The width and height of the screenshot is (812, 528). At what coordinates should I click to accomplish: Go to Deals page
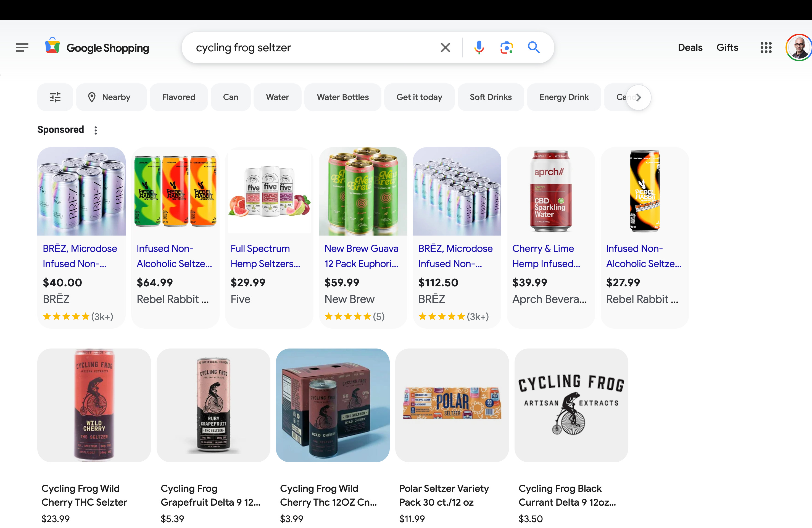(x=690, y=47)
